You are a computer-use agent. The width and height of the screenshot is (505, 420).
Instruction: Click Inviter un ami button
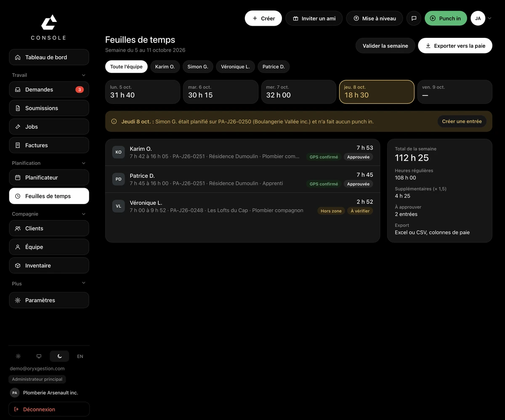[314, 19]
